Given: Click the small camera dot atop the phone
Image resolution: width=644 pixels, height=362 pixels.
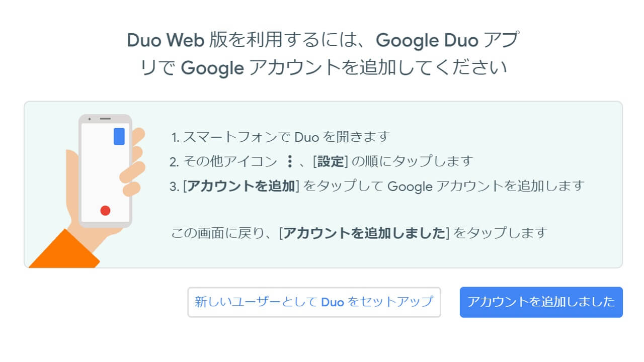Looking at the screenshot, I should click(90, 119).
